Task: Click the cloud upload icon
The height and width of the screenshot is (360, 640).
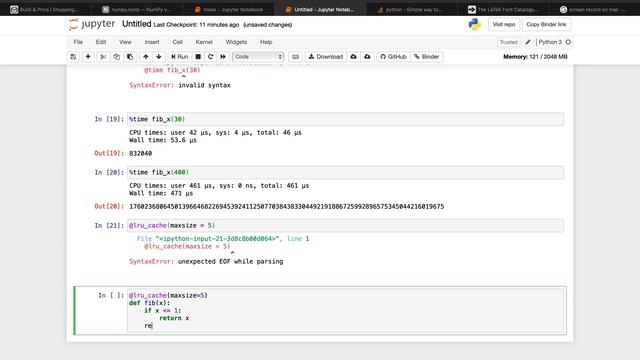Action: point(367,57)
